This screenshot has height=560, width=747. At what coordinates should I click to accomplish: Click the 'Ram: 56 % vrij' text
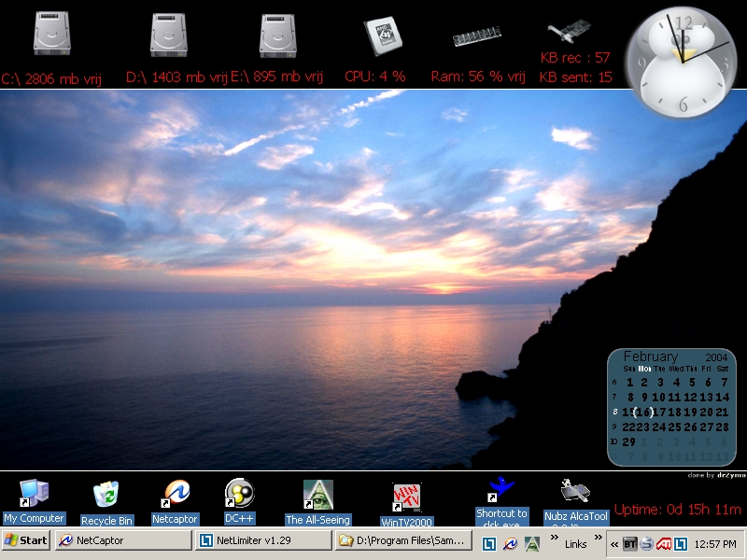(x=478, y=77)
